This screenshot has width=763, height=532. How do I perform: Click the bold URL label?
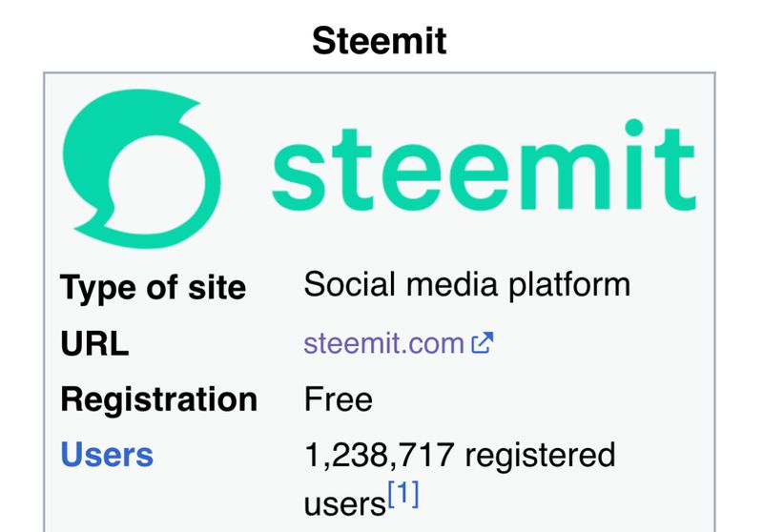(93, 343)
